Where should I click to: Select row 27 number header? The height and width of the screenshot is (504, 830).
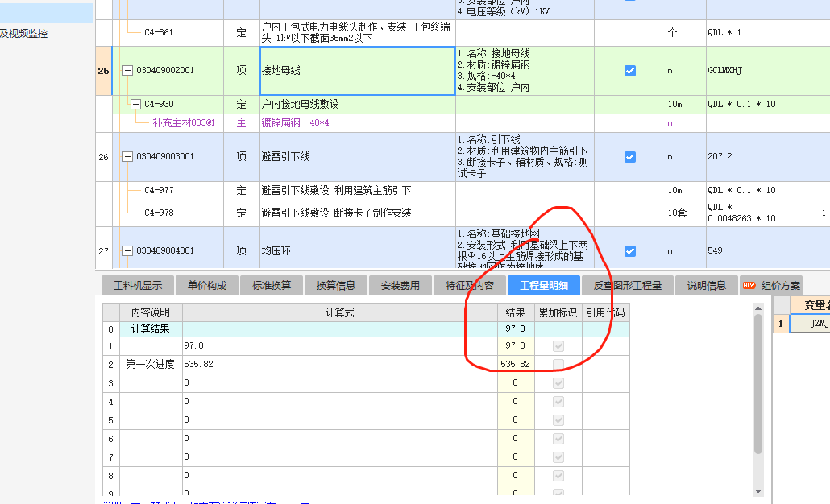(x=104, y=251)
